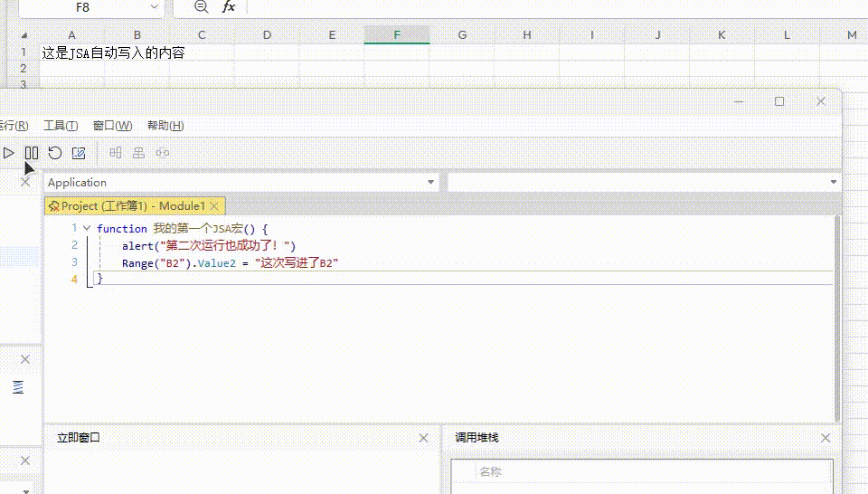Click the zoom magnifier icon in formula bar
Viewport: 868px width, 494px height.
202,7
